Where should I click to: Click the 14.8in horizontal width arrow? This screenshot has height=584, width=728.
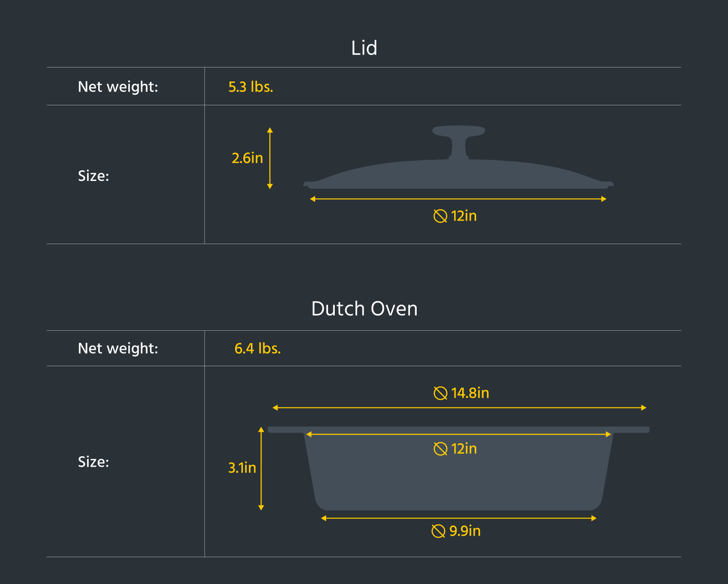pos(459,408)
